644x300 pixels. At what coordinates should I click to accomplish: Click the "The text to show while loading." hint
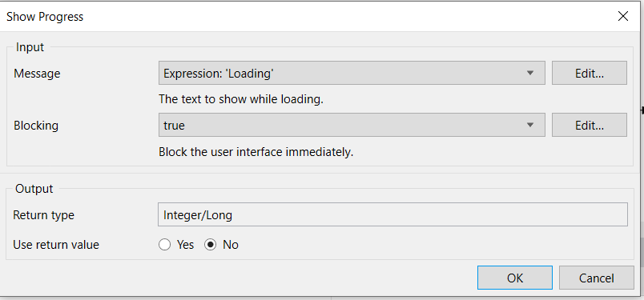[241, 99]
